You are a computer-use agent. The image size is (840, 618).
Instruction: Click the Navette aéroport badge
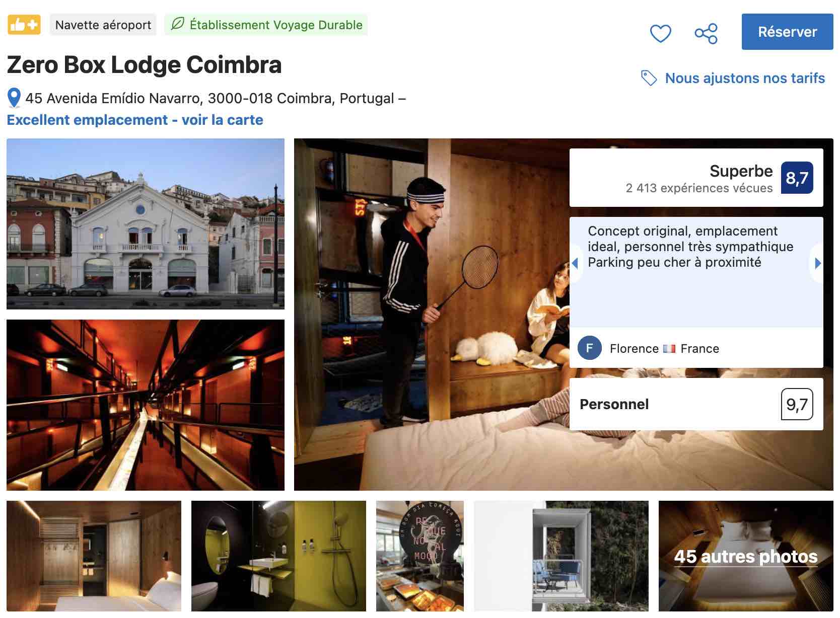(103, 25)
